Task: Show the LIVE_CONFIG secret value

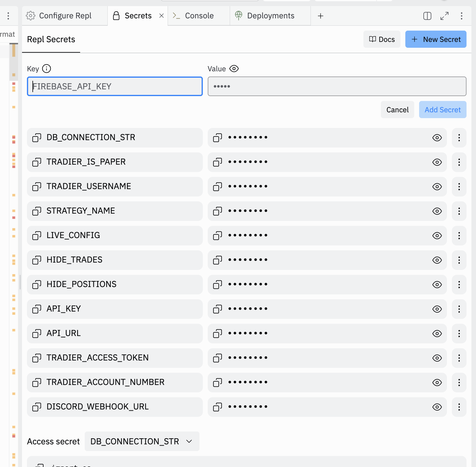Action: click(437, 236)
